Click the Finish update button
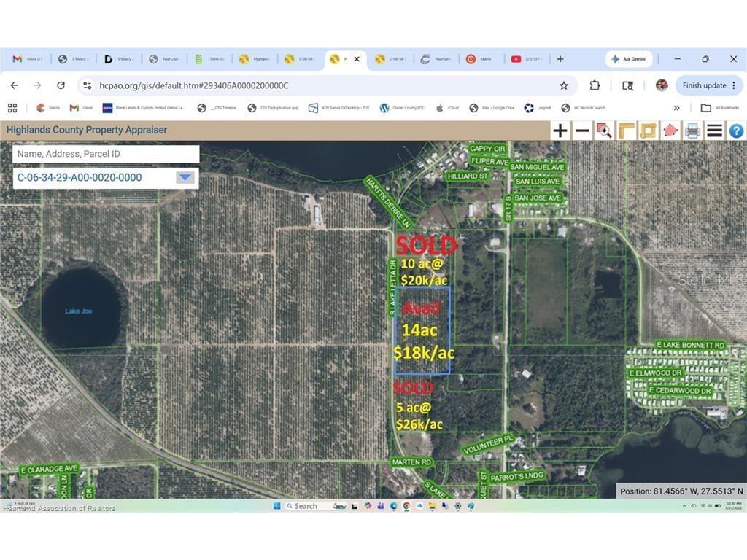 click(x=709, y=85)
